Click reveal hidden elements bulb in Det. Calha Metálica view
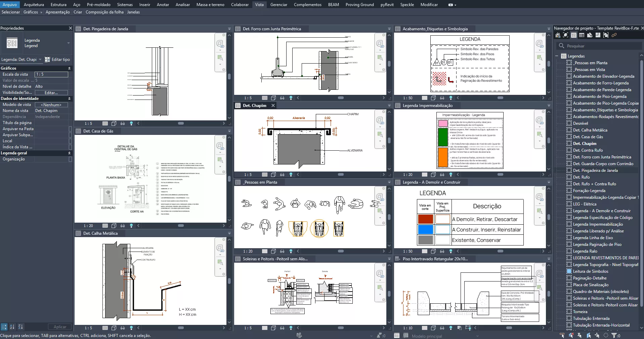Viewport: 644px width, 339px height. pos(131,328)
